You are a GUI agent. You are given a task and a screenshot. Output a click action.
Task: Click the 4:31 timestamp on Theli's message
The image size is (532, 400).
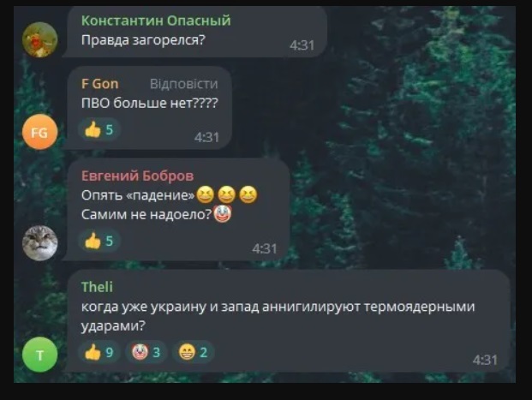pyautogui.click(x=485, y=360)
